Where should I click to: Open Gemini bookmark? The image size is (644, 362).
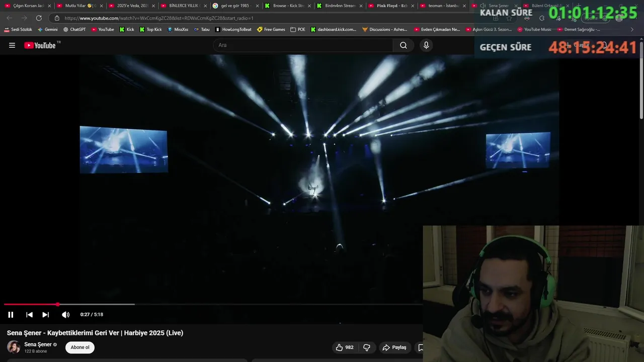[x=48, y=30]
